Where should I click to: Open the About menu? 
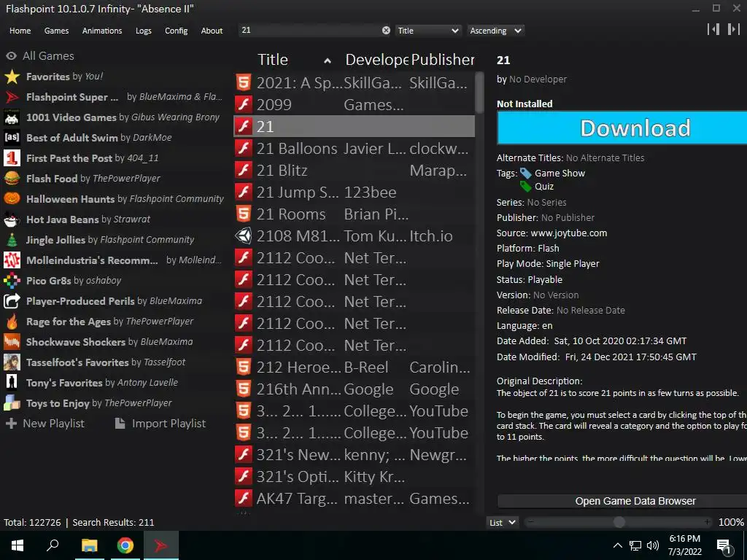pos(212,31)
